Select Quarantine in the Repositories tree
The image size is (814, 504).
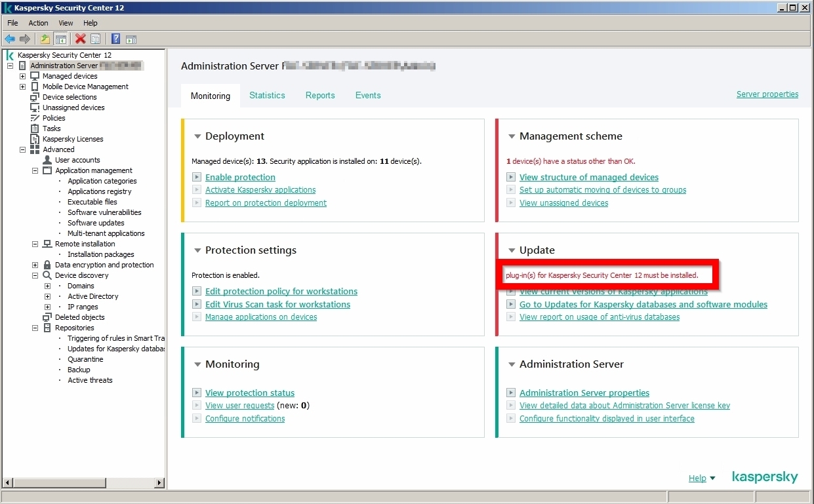85,359
